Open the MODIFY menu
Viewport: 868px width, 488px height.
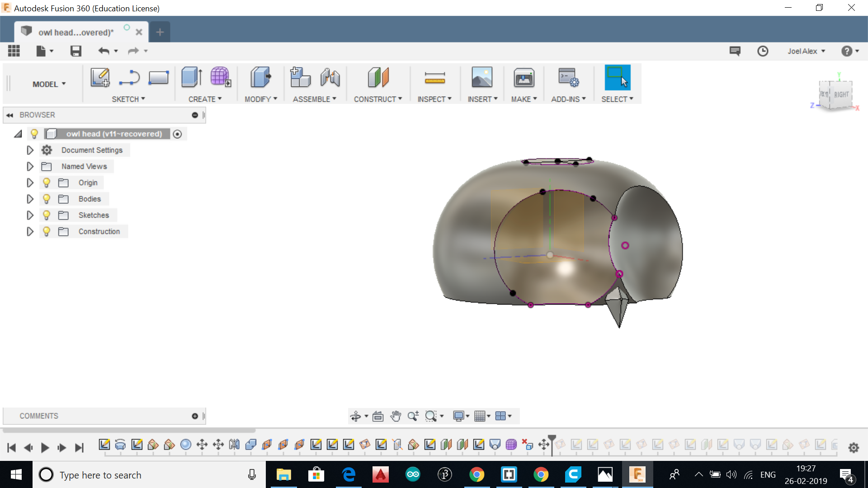click(260, 99)
